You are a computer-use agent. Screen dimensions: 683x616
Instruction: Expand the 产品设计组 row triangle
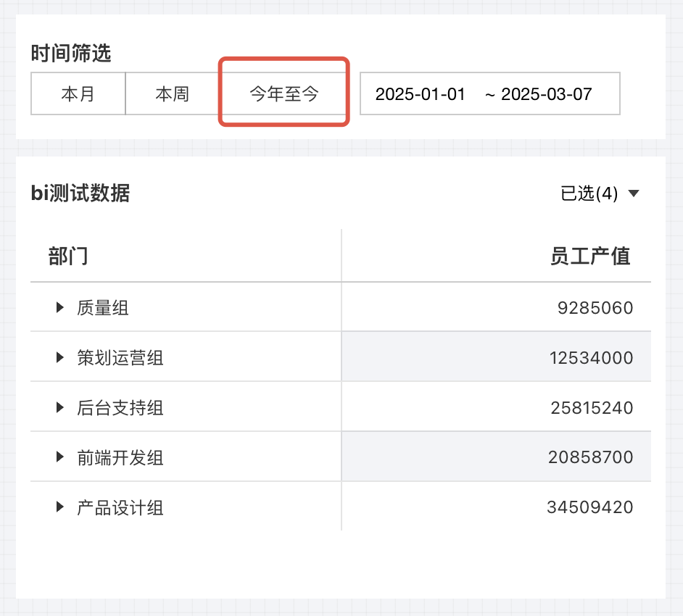(60, 507)
